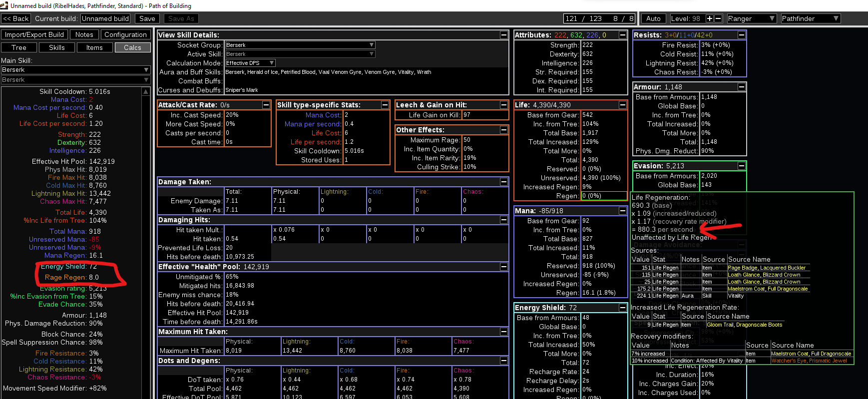The width and height of the screenshot is (868, 399).
Task: Collapse the Other Effects section
Action: tap(504, 130)
